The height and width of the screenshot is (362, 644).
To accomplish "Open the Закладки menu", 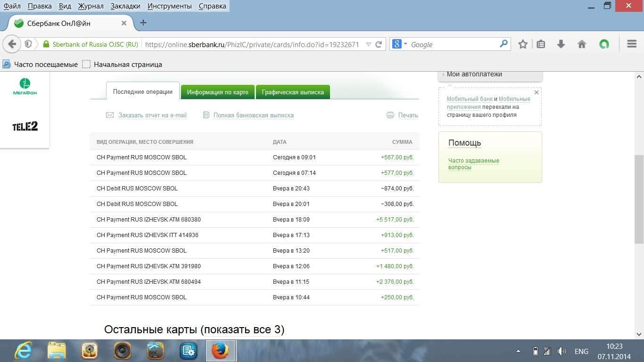I will click(125, 6).
